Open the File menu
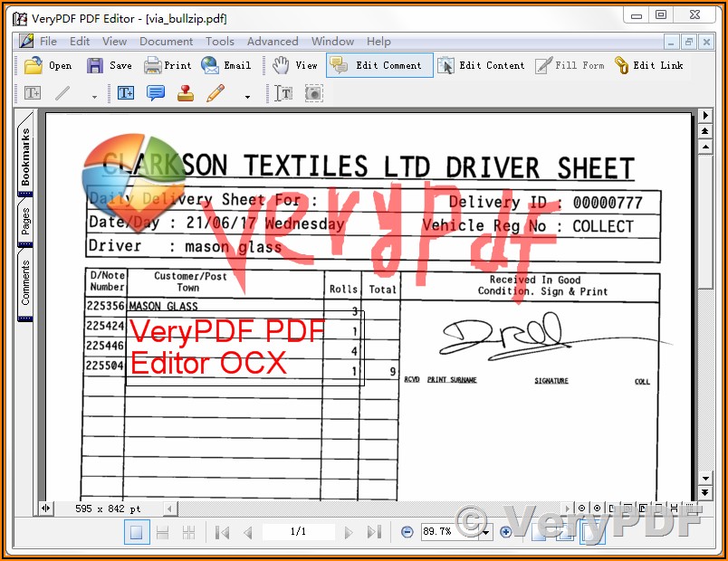The image size is (728, 561). 48,42
